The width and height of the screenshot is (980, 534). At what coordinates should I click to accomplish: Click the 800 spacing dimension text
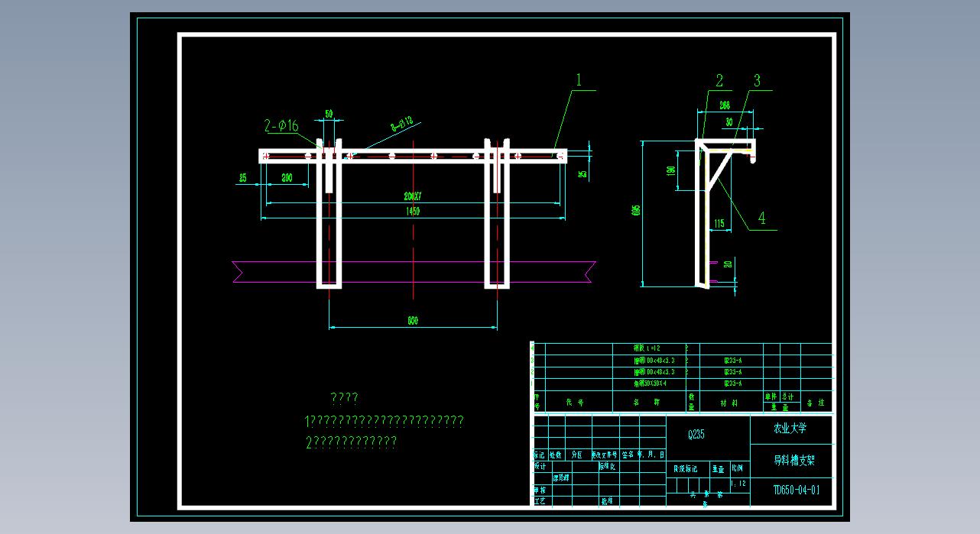413,321
